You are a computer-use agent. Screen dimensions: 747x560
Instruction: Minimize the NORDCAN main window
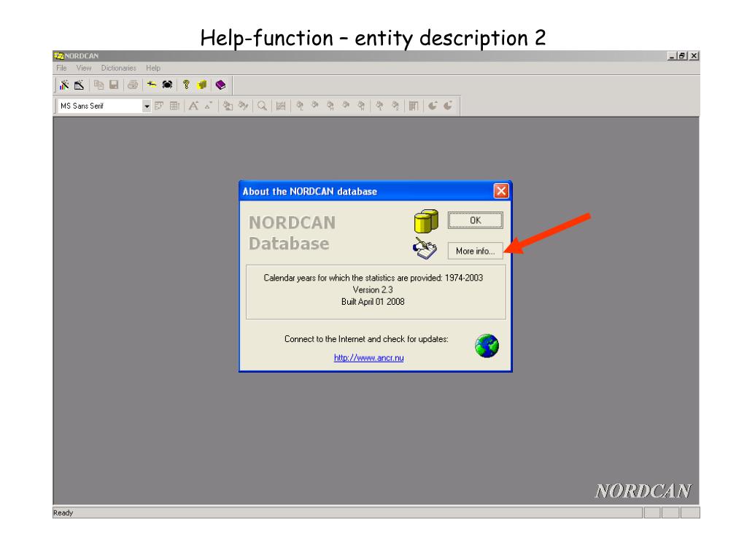(x=672, y=55)
